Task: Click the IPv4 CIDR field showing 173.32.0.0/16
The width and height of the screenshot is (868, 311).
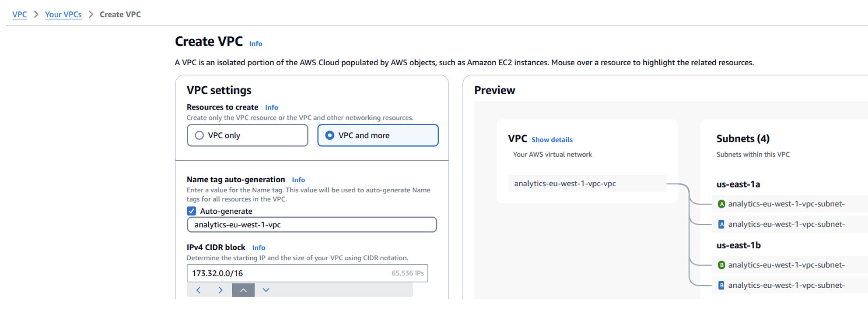Action: [x=289, y=273]
